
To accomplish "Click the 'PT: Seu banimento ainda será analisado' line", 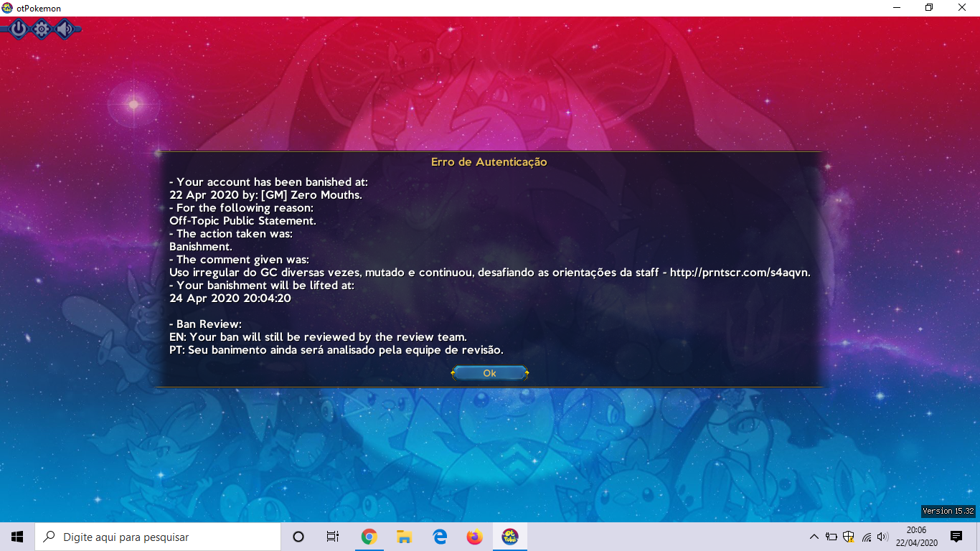I will (336, 350).
